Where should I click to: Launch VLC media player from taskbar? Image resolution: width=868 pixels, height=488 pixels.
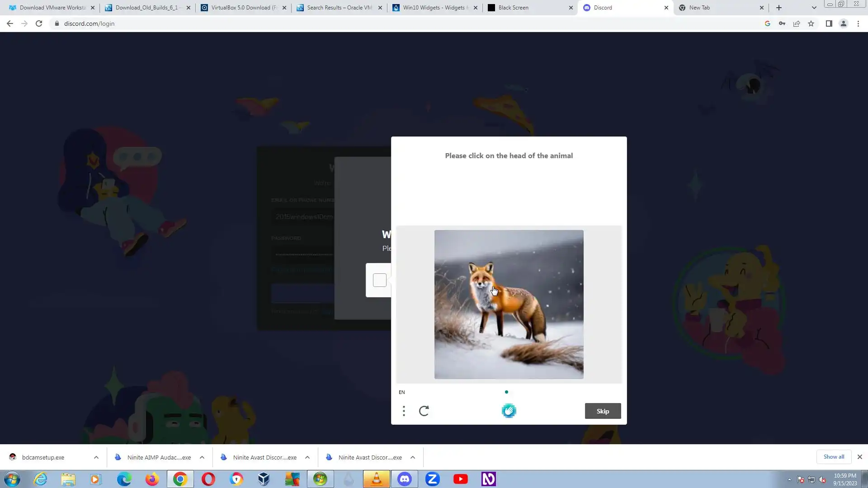coord(376,479)
